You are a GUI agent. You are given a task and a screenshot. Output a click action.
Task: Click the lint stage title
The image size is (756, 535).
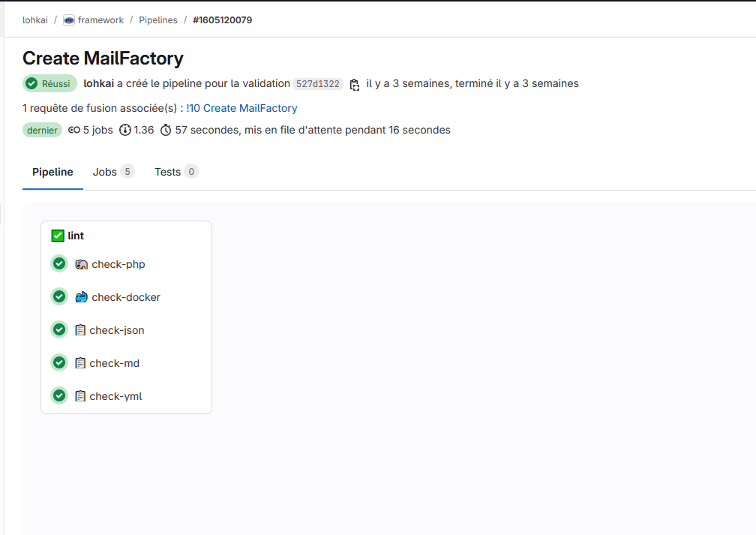(x=76, y=236)
